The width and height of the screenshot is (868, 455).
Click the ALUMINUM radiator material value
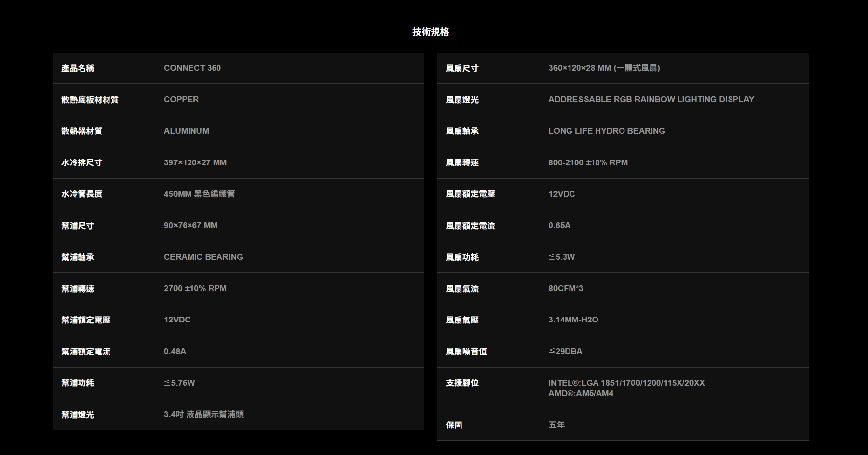[186, 131]
